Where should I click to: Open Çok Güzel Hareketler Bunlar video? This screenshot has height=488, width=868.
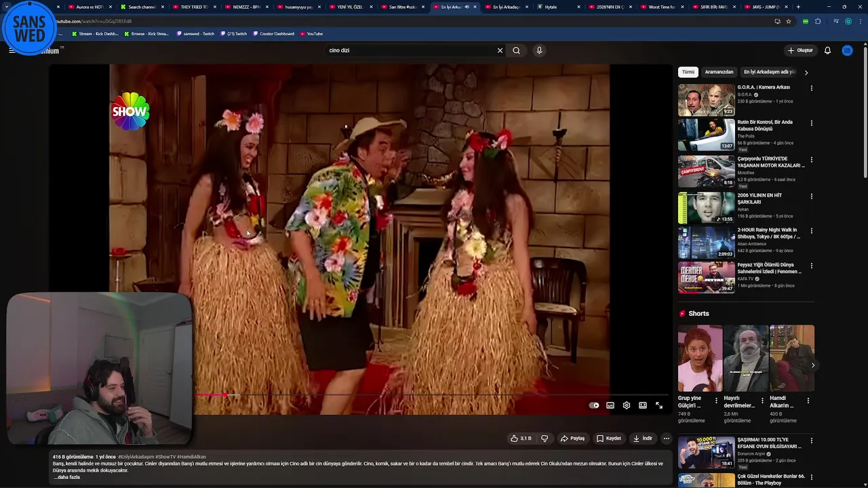[771, 480]
